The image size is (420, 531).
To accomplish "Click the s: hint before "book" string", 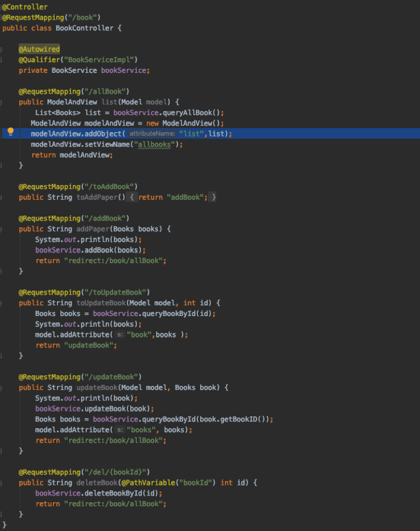I will [x=120, y=335].
